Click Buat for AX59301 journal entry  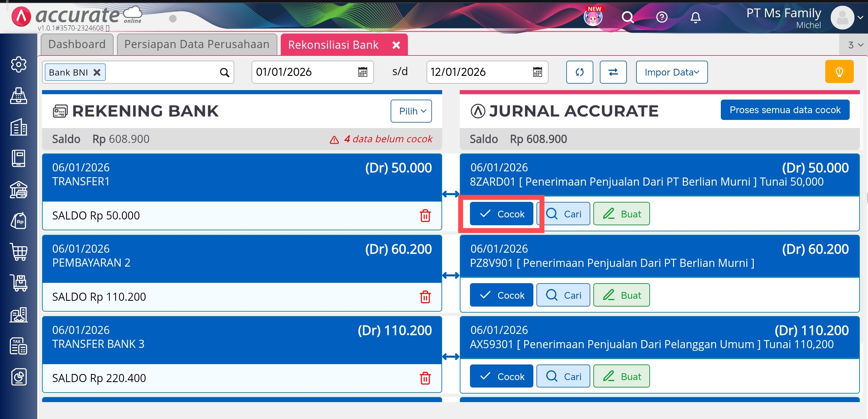[622, 376]
